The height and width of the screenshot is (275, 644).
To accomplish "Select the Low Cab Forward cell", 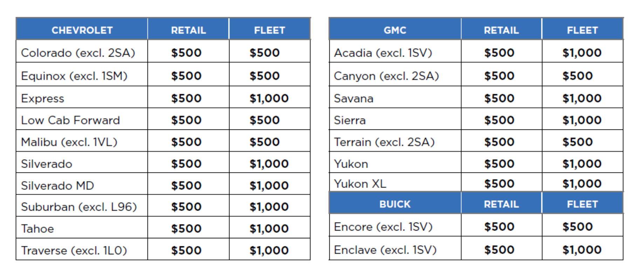I will coord(70,120).
